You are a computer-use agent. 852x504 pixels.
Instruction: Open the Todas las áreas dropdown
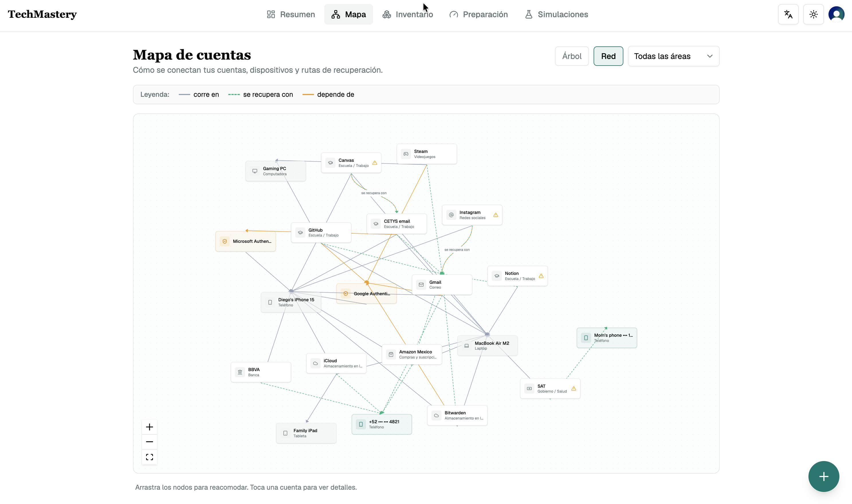(x=673, y=56)
